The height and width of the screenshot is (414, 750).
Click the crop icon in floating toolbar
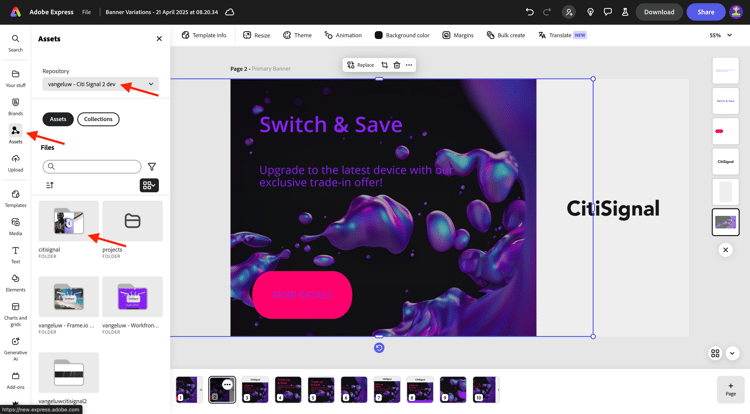[385, 65]
